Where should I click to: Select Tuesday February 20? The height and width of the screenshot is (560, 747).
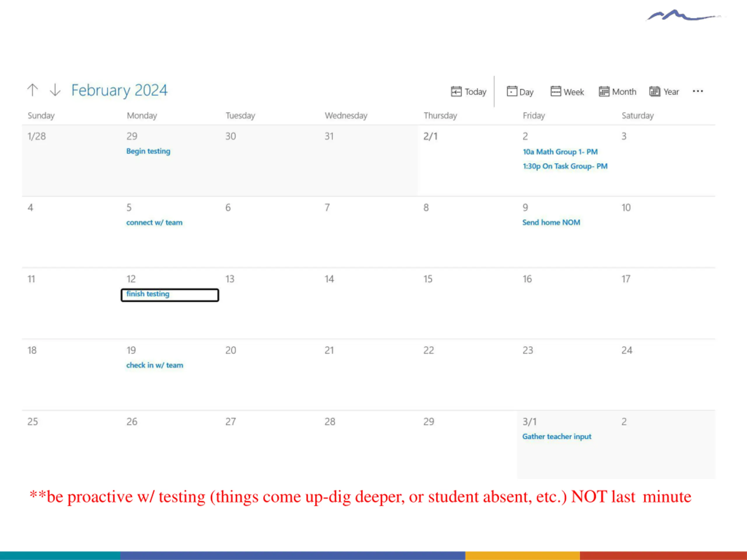tap(231, 350)
